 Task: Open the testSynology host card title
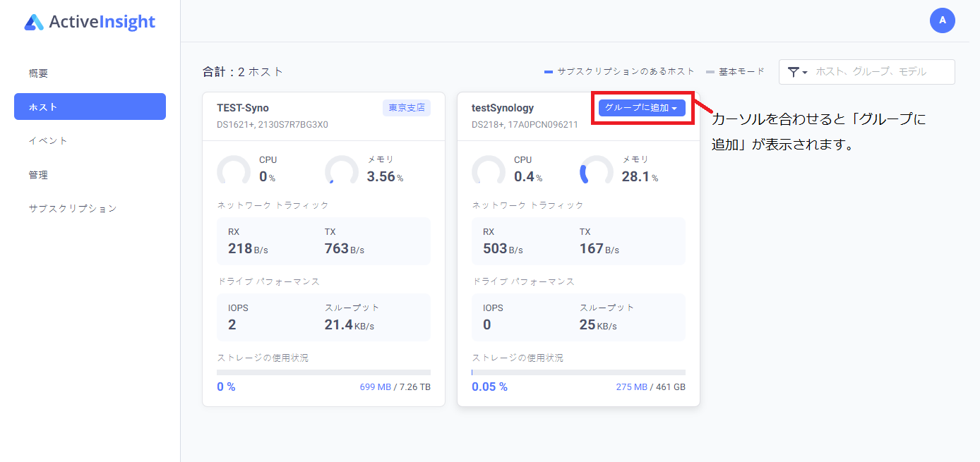click(503, 108)
